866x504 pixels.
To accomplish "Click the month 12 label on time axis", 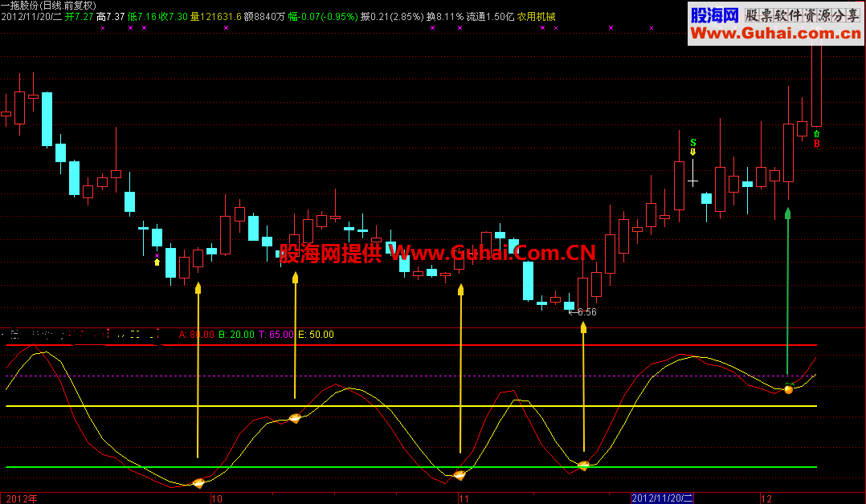I will [x=766, y=498].
